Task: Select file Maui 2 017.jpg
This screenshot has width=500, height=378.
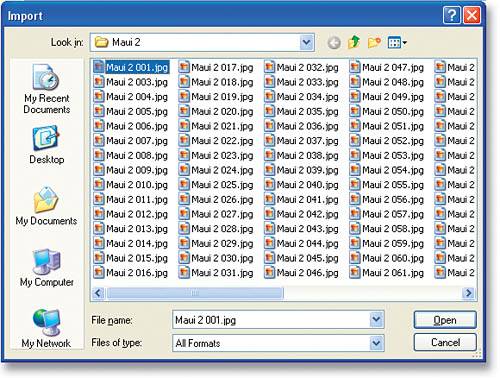Action: click(x=216, y=68)
